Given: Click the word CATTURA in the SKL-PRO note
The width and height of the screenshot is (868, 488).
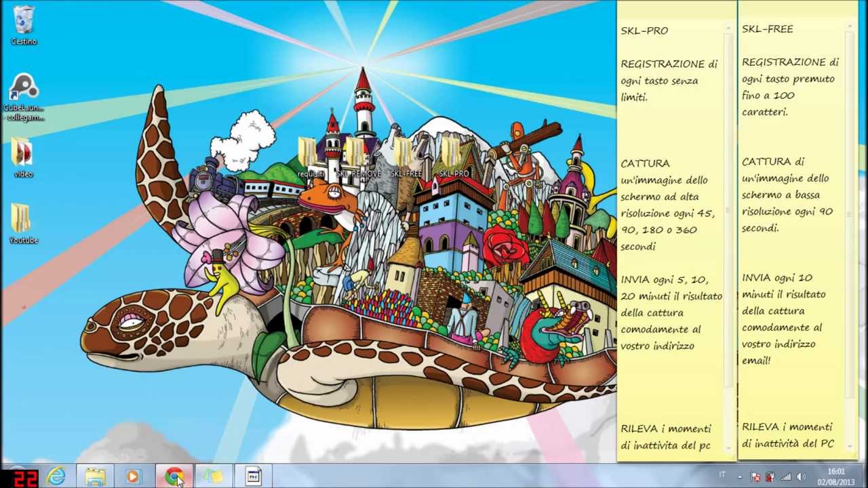Looking at the screenshot, I should pos(645,163).
